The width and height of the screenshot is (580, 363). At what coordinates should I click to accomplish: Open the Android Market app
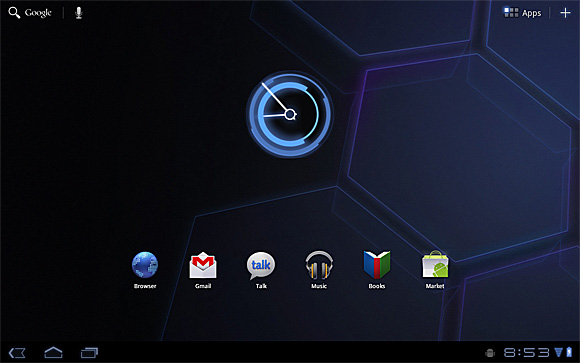coord(435,269)
